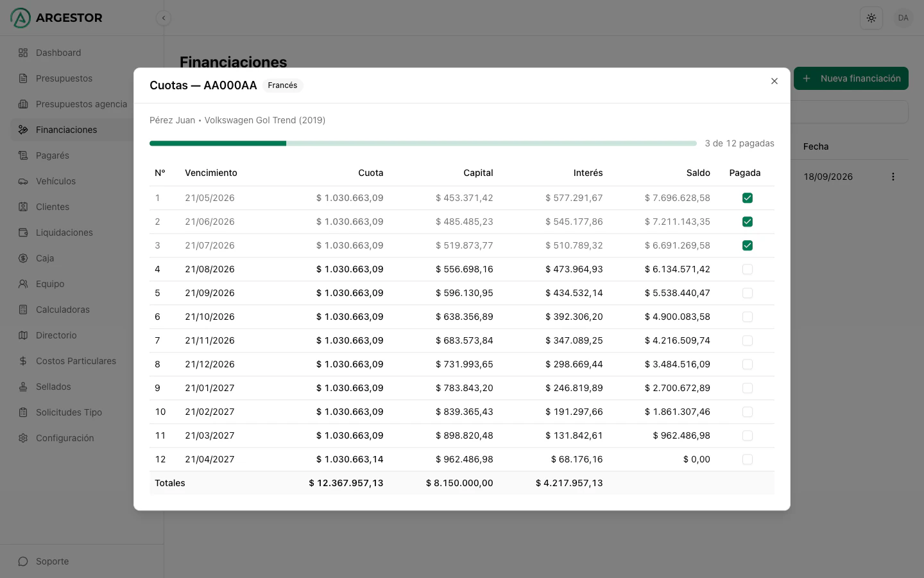Click the Soporte chat bubble icon
924x578 pixels.
[x=23, y=561]
